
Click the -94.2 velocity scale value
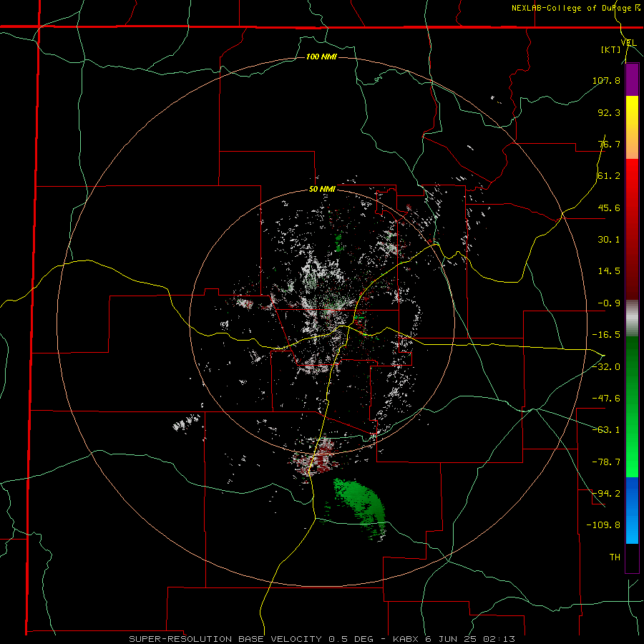606,493
